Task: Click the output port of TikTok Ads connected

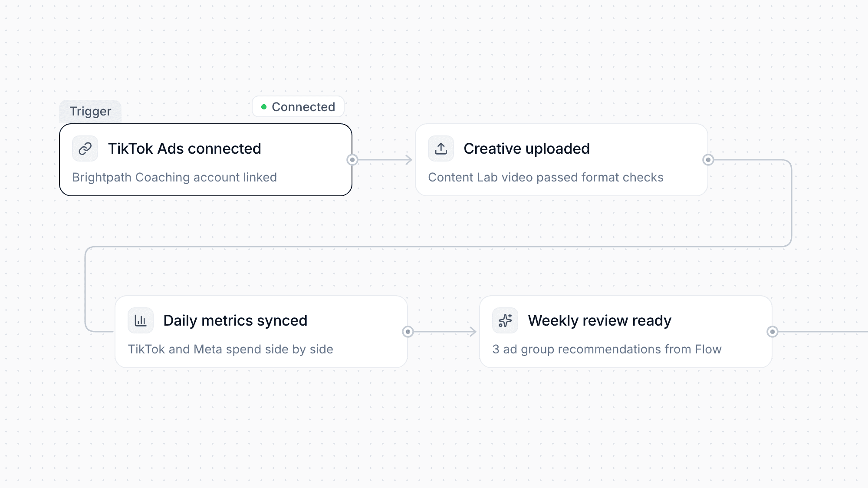Action: point(352,160)
